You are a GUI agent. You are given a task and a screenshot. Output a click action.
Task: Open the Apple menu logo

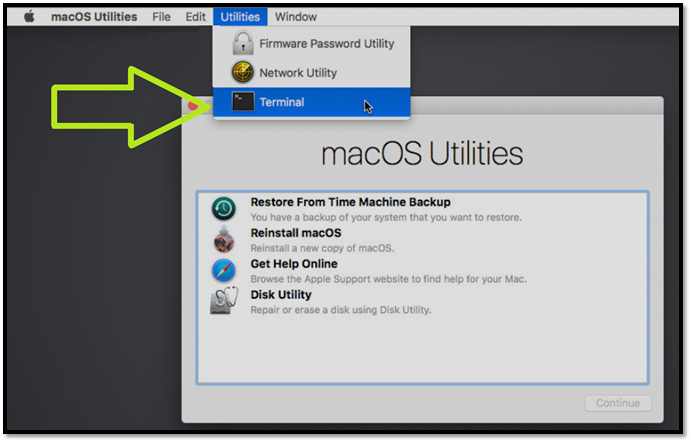point(29,17)
